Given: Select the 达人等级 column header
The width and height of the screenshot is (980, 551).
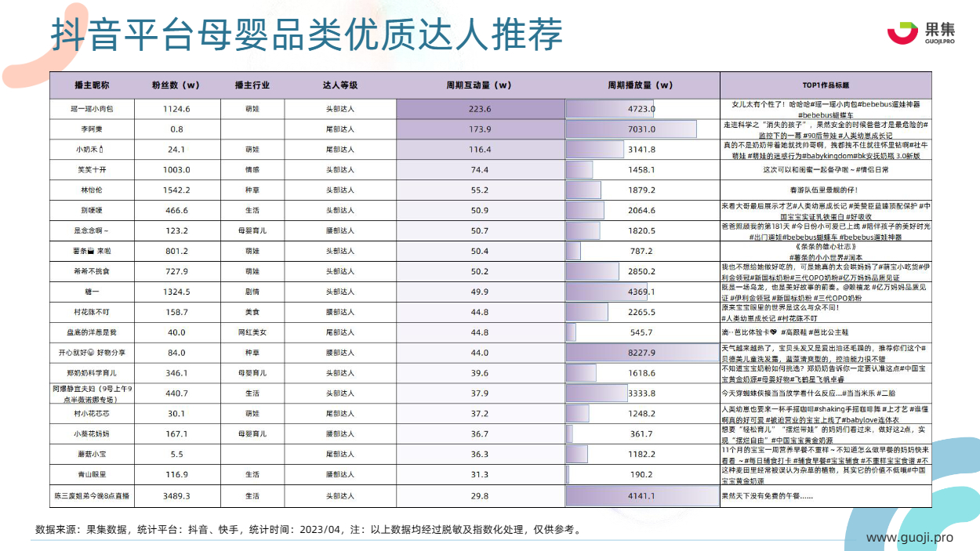Looking at the screenshot, I should [340, 85].
